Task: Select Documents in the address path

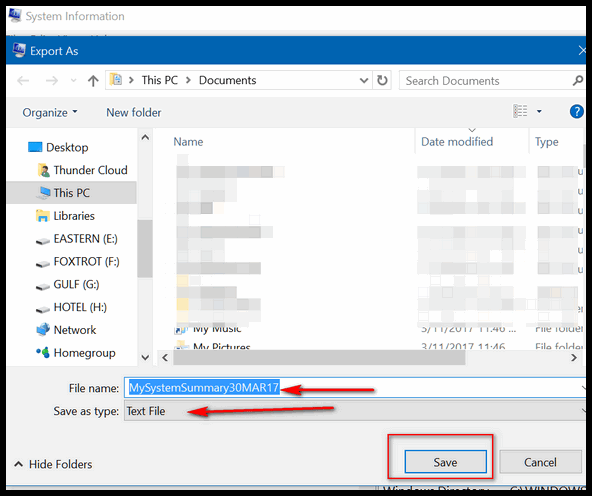Action: point(227,80)
